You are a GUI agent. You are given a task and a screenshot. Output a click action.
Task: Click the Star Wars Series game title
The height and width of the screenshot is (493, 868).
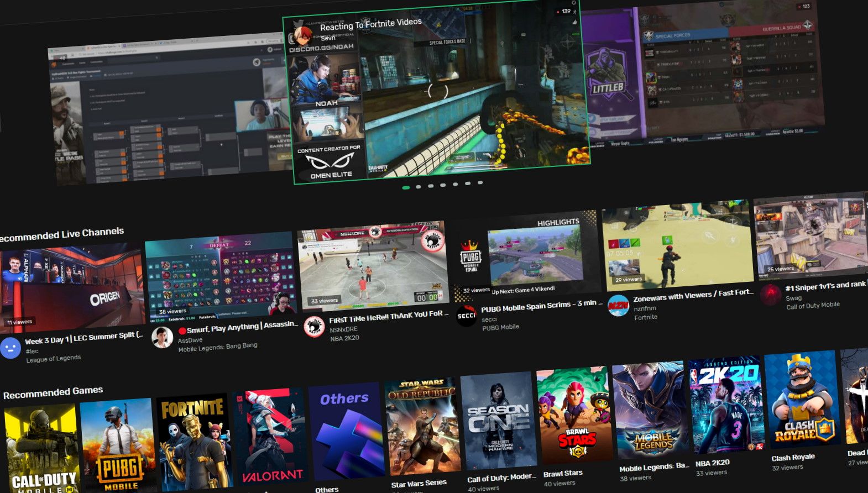419,484
